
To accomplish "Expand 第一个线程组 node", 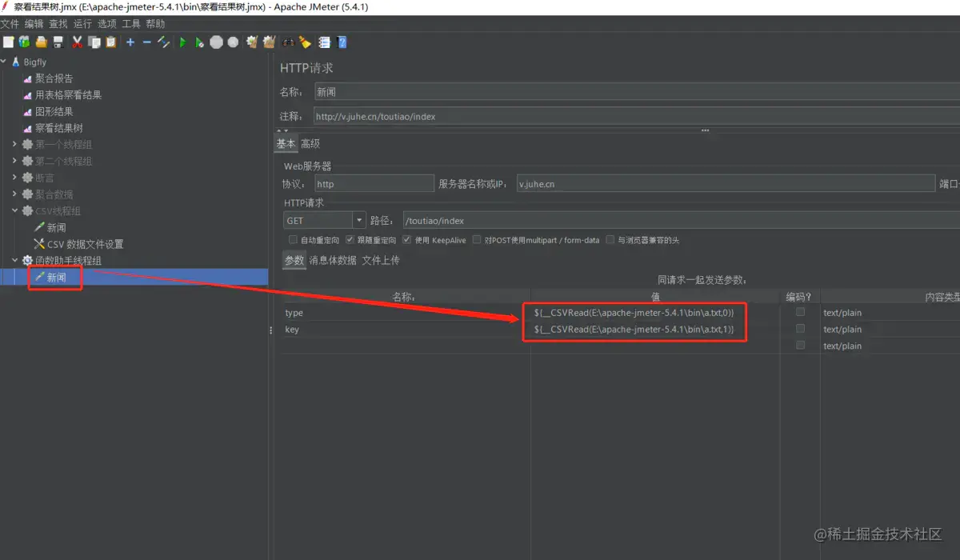I will (x=15, y=145).
